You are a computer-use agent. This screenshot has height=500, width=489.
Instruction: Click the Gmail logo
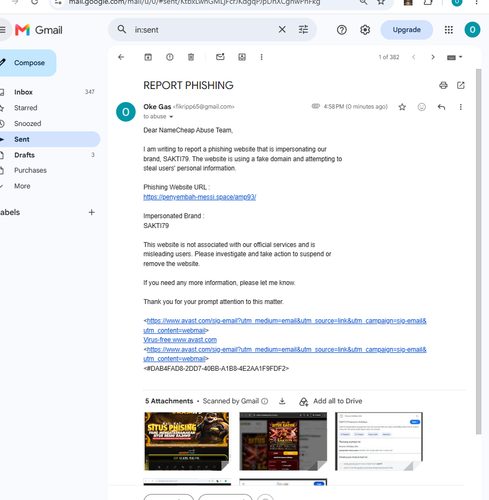click(39, 30)
